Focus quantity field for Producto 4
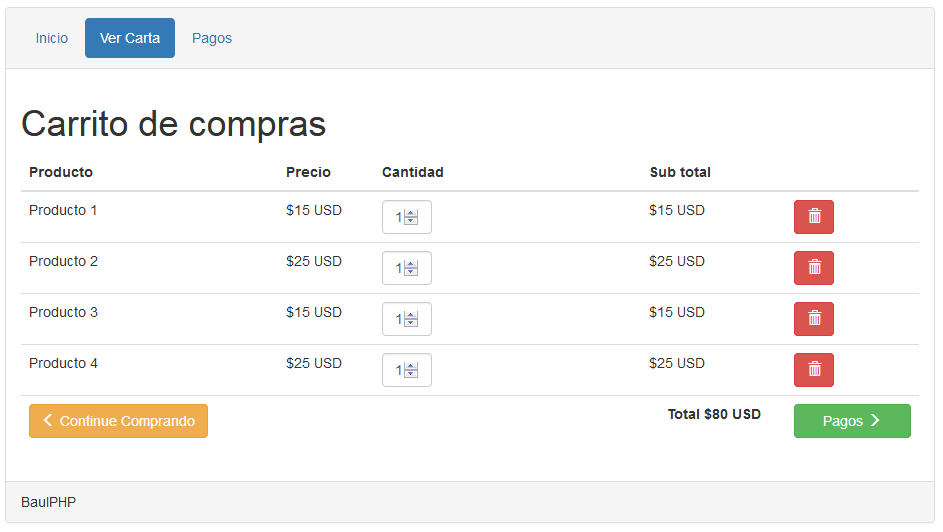 coord(407,370)
